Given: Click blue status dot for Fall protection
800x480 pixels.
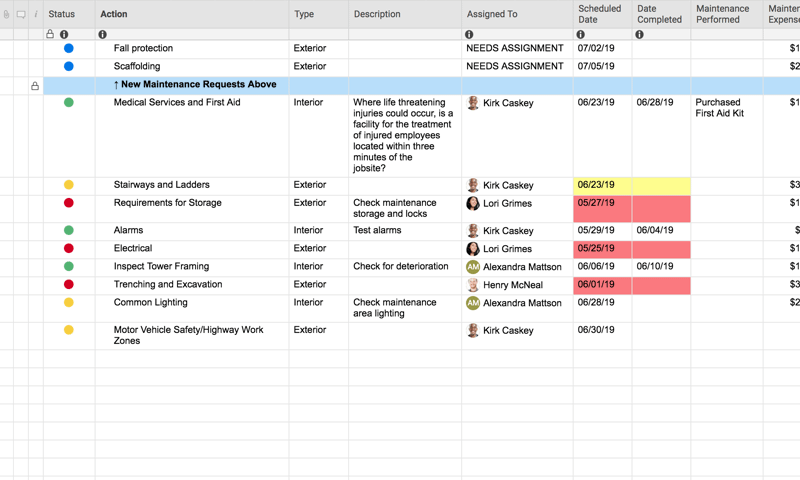Looking at the screenshot, I should pyautogui.click(x=68, y=48).
